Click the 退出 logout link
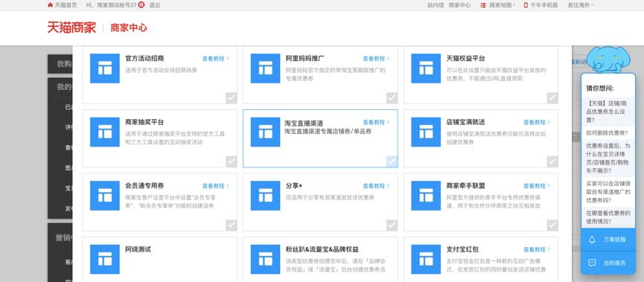The height and width of the screenshot is (282, 644). tap(155, 5)
